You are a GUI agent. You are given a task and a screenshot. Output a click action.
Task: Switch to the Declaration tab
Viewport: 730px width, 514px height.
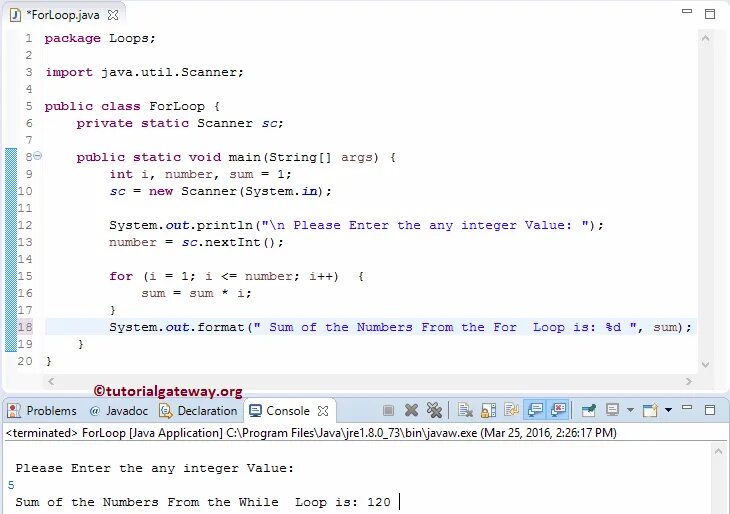[x=199, y=411]
